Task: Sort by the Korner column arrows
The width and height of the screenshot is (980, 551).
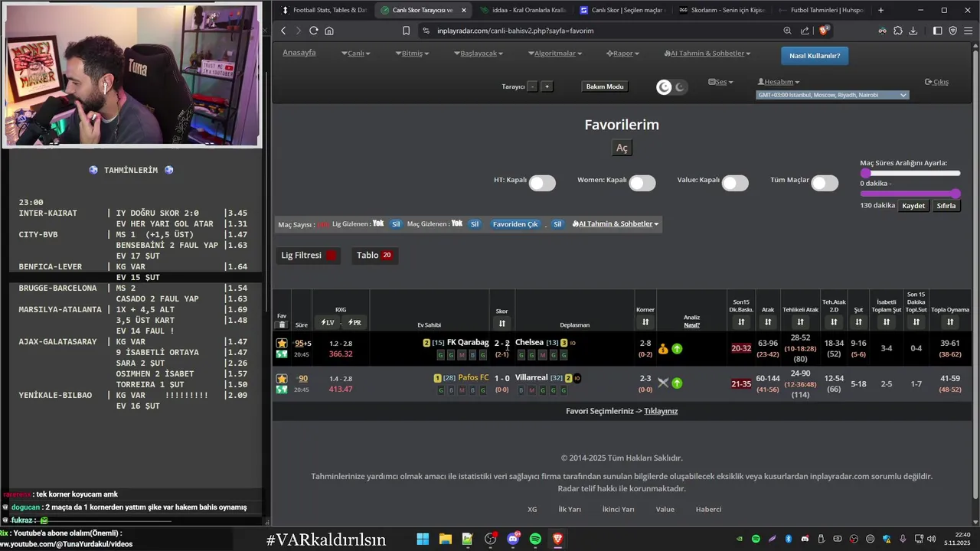Action: 645,322
